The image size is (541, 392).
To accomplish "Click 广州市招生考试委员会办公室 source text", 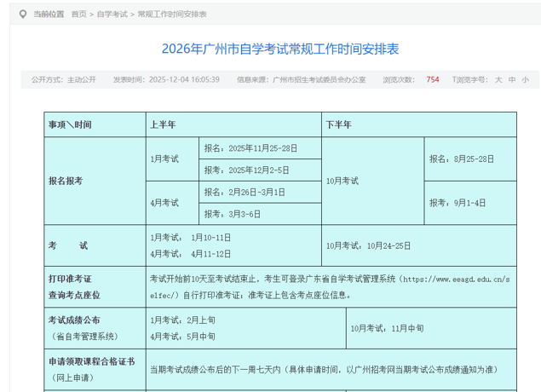I will click(x=319, y=79).
